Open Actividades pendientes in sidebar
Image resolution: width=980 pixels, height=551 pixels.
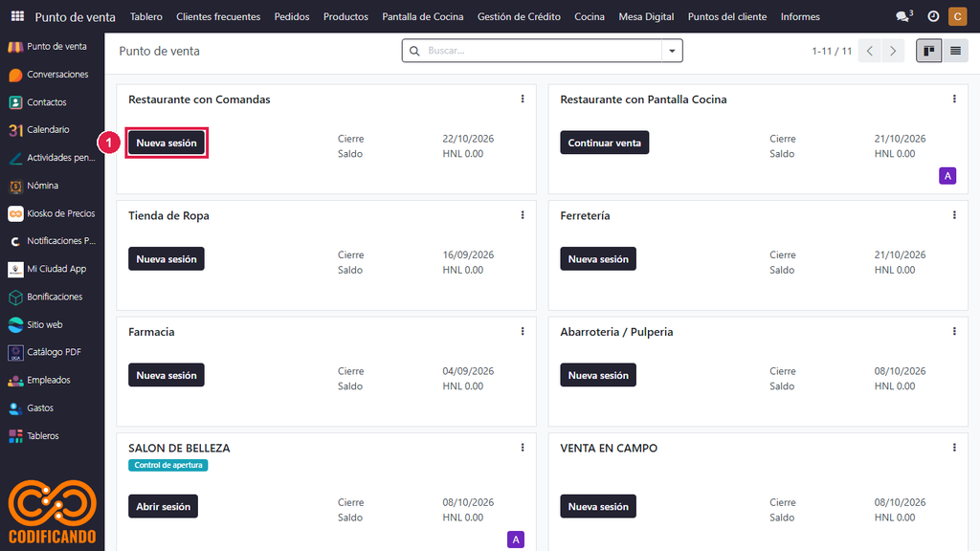[x=52, y=158]
